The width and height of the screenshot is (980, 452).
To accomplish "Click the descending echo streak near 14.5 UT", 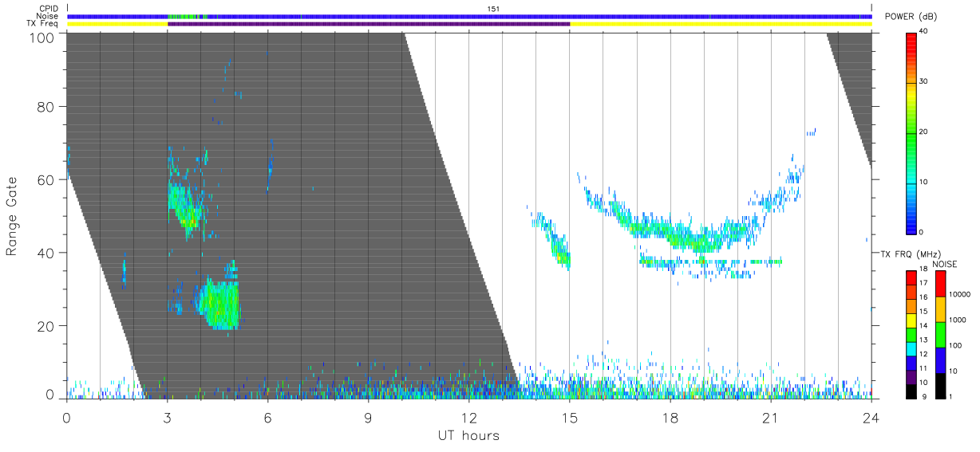I will pos(552,239).
